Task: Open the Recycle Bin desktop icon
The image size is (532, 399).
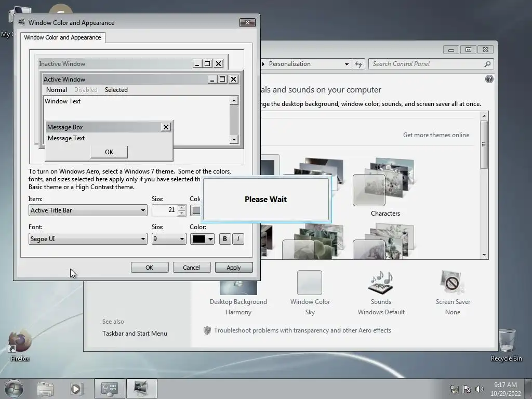Action: [506, 345]
